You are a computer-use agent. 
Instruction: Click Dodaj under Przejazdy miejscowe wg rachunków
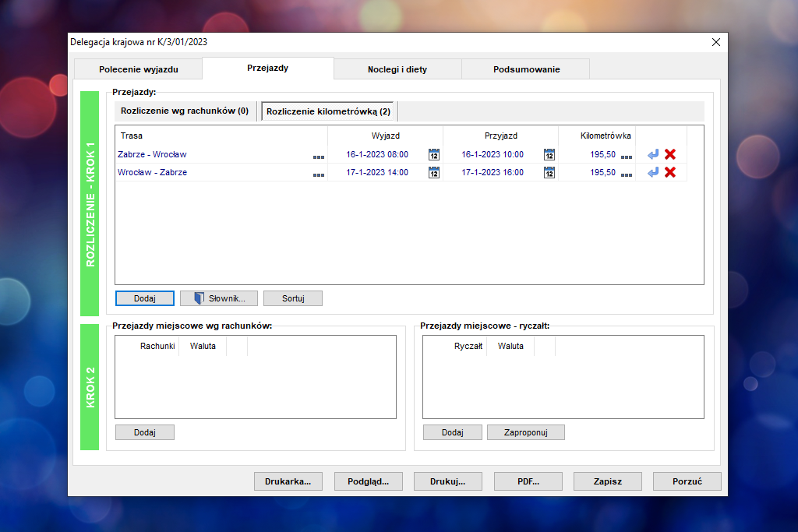click(145, 432)
